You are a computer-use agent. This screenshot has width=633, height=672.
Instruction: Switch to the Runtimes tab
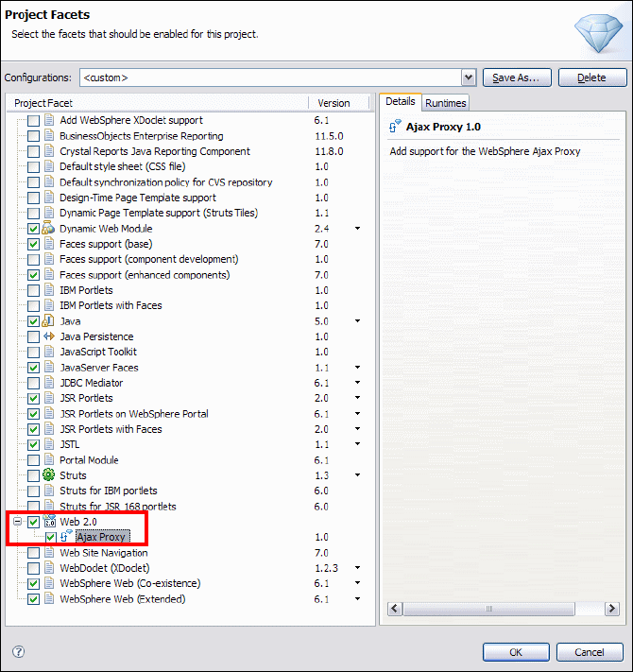(445, 103)
